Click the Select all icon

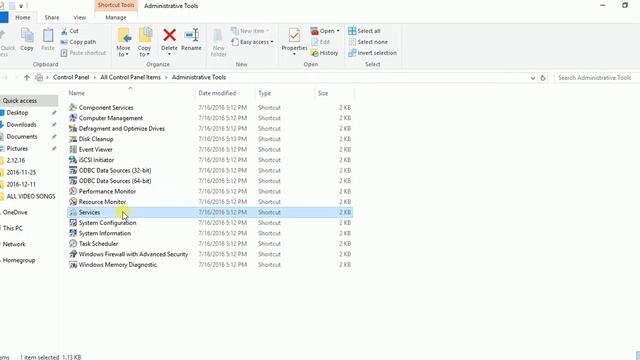tap(352, 31)
